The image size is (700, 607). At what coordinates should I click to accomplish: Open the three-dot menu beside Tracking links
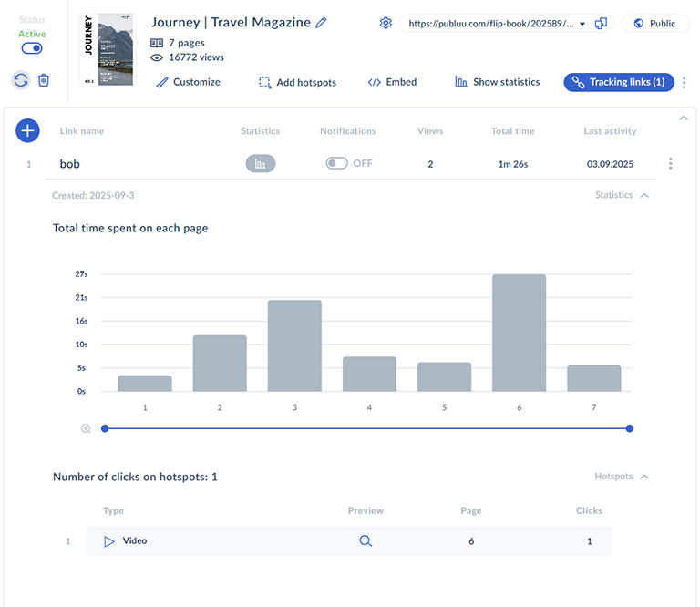684,82
